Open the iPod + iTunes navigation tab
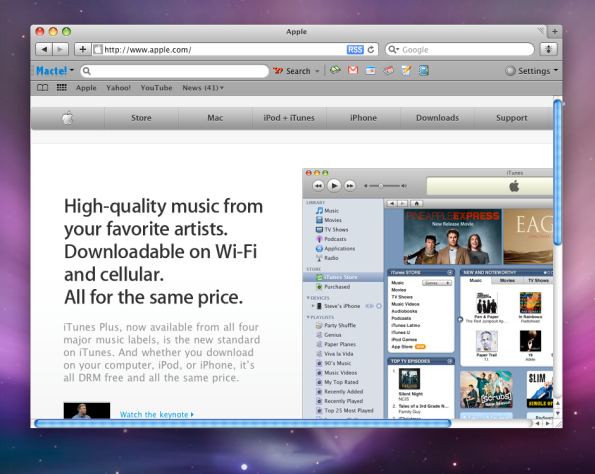595x474 pixels. (x=289, y=118)
